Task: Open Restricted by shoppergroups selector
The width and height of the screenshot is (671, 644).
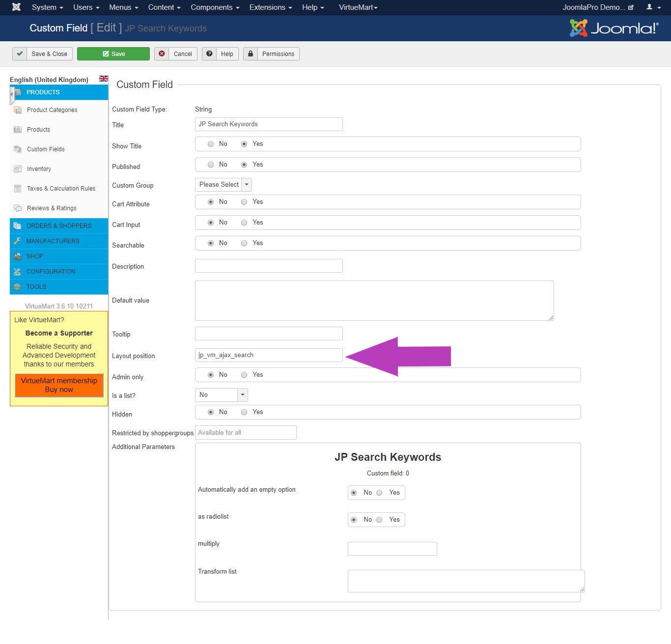Action: pyautogui.click(x=246, y=433)
